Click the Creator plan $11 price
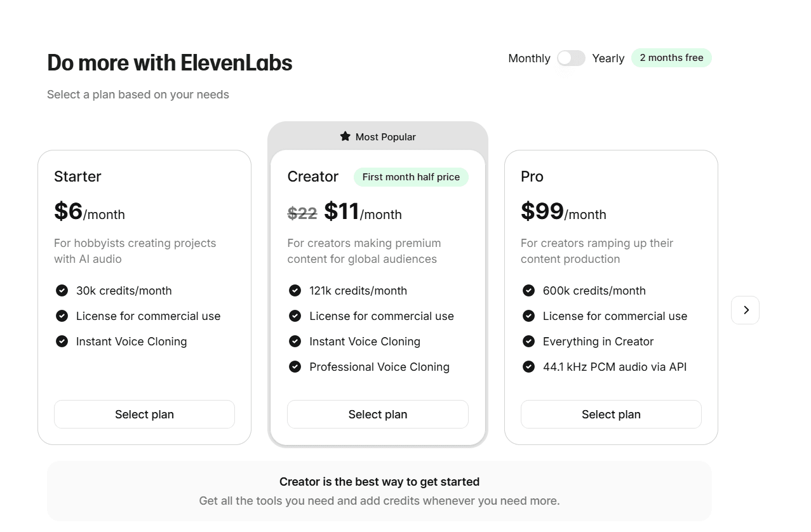The width and height of the screenshot is (811, 532). pos(342,211)
